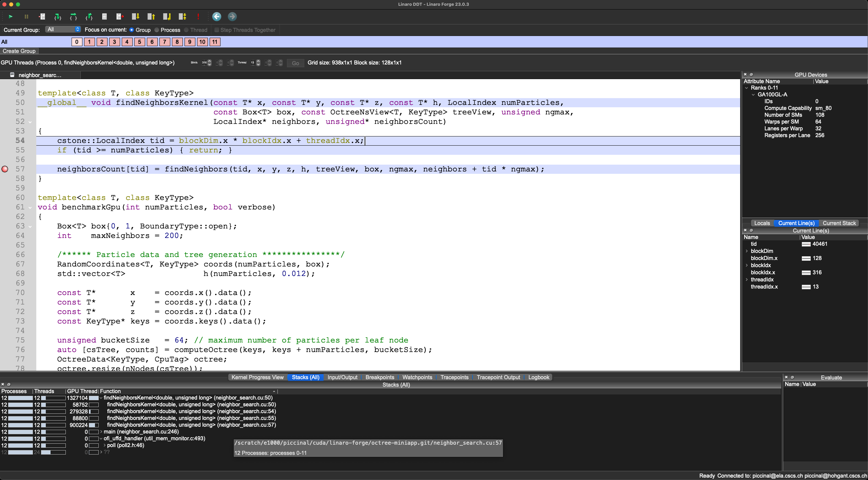The width and height of the screenshot is (868, 480).
Task: Click the Create Group button
Action: tap(19, 51)
